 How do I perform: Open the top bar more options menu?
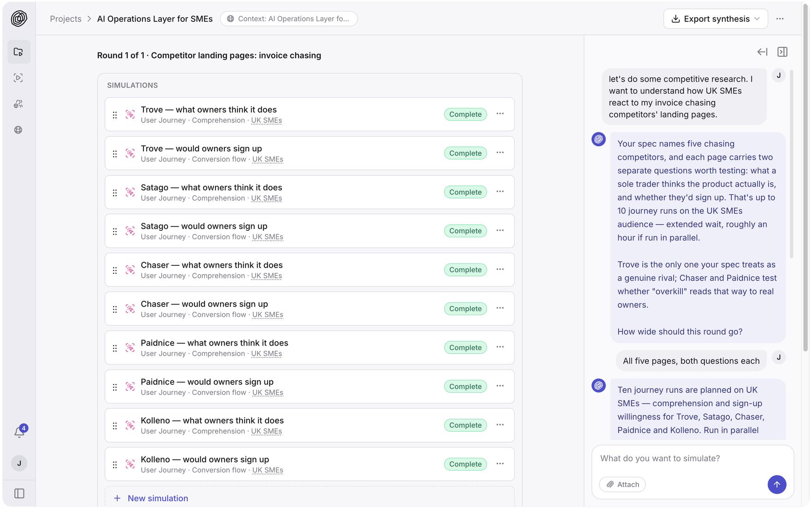click(x=780, y=19)
